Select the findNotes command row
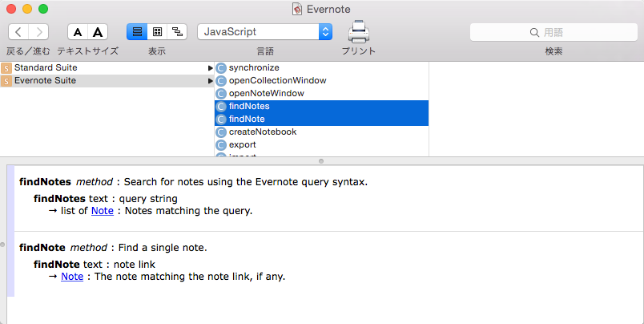This screenshot has height=324, width=644. pyautogui.click(x=321, y=107)
